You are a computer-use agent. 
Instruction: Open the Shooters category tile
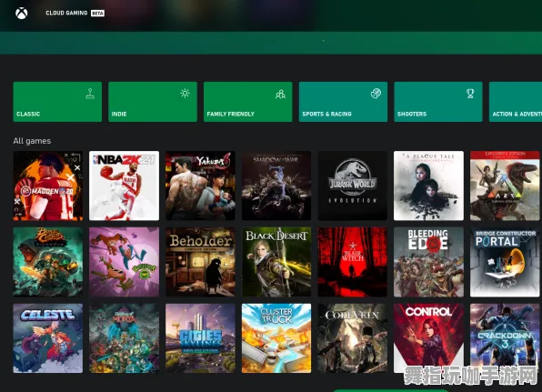tap(438, 102)
